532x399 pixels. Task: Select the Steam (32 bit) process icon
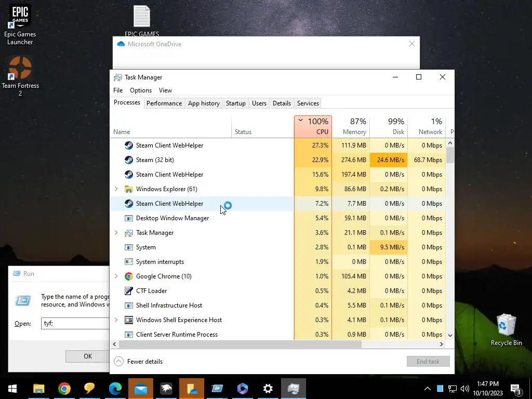point(129,160)
